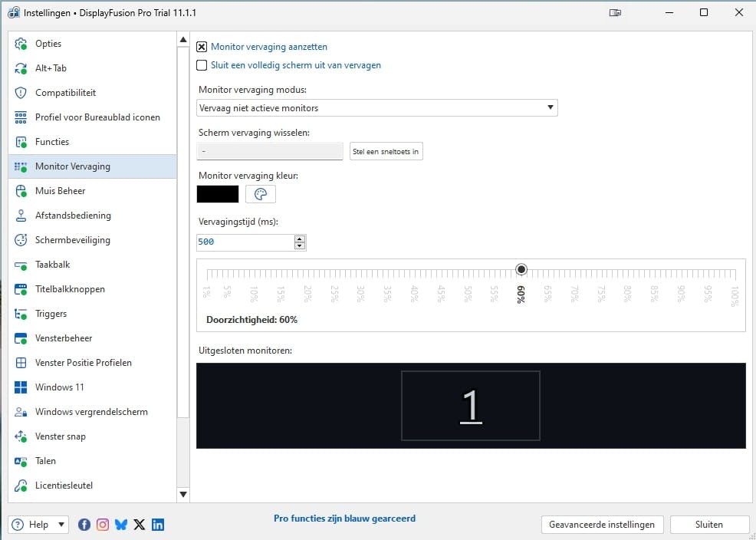Click the Titelbalkknoppen icon
The width and height of the screenshot is (756, 540).
[x=21, y=289]
